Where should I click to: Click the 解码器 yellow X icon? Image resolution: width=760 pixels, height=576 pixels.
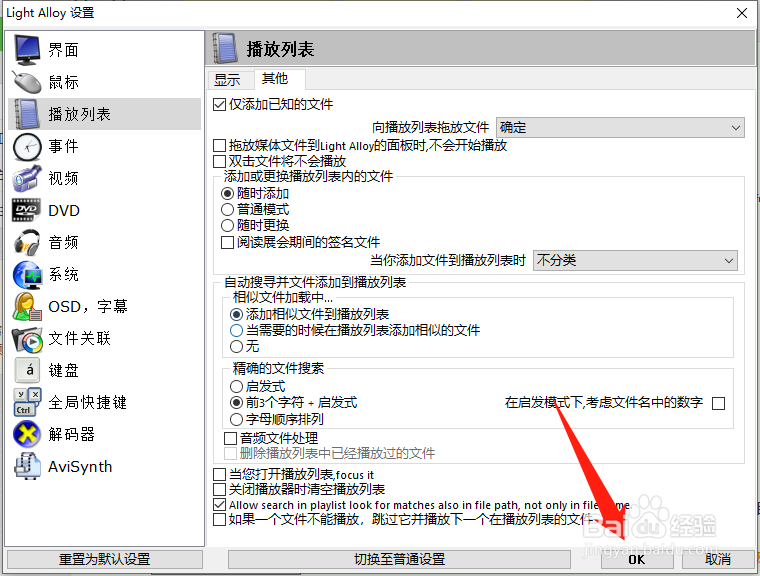[27, 434]
